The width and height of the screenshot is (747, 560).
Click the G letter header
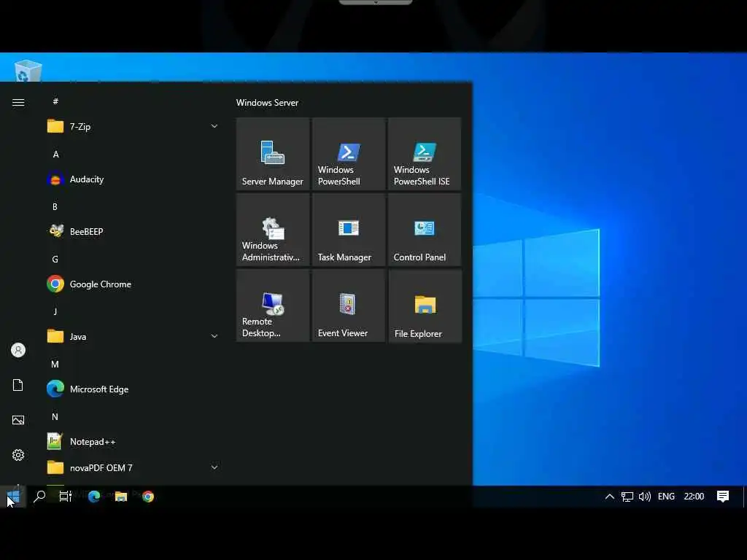(x=55, y=259)
